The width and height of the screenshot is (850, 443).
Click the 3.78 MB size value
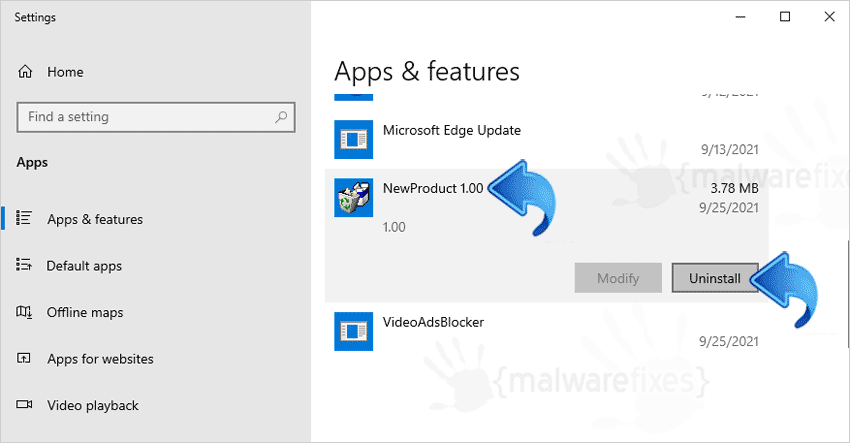coord(734,188)
